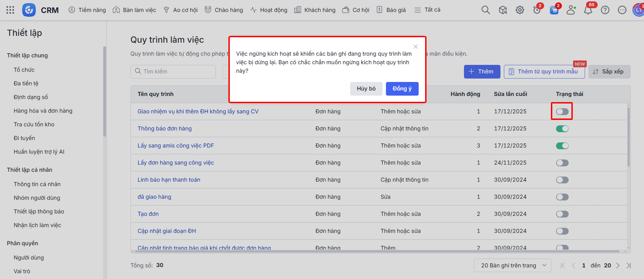The width and height of the screenshot is (644, 279).
Task: Click the add user icon
Action: click(571, 10)
